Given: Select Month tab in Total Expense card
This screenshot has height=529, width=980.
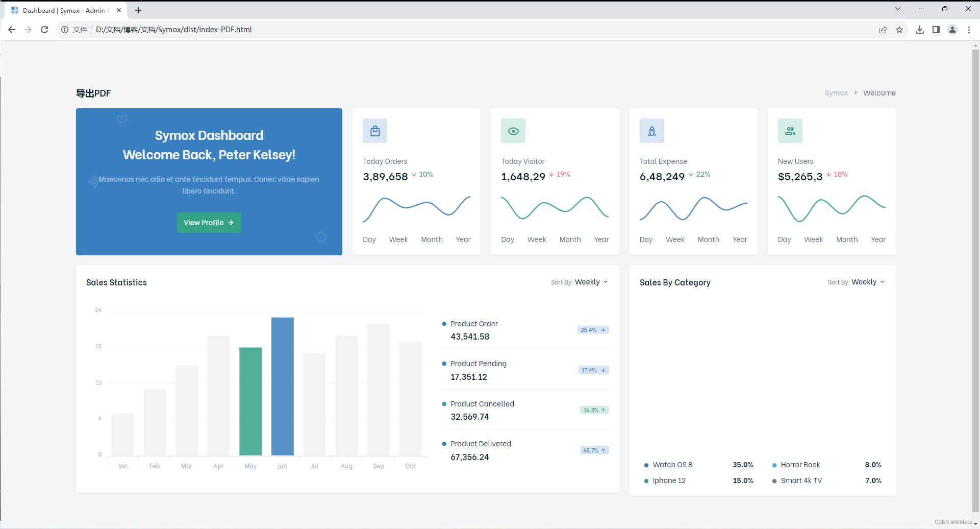Looking at the screenshot, I should (709, 239).
